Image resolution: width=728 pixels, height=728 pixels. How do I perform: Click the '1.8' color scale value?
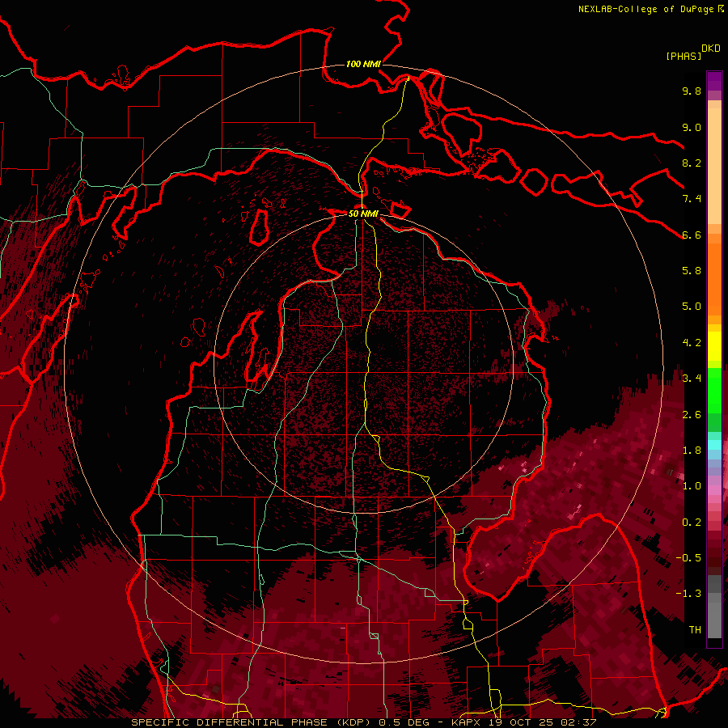[x=692, y=451]
